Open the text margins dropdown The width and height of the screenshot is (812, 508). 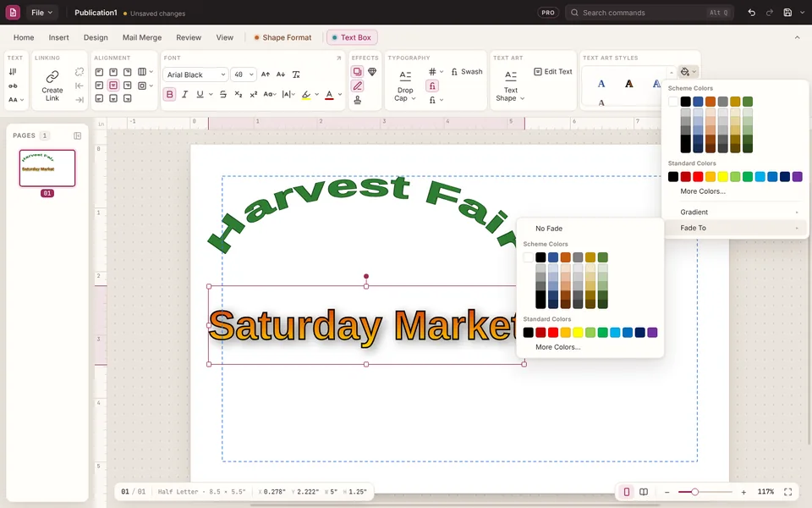pos(145,86)
